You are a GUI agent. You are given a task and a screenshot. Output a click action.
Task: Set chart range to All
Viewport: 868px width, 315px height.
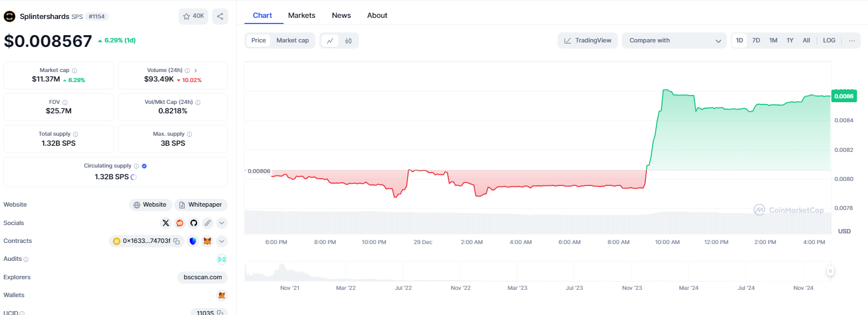click(x=807, y=40)
